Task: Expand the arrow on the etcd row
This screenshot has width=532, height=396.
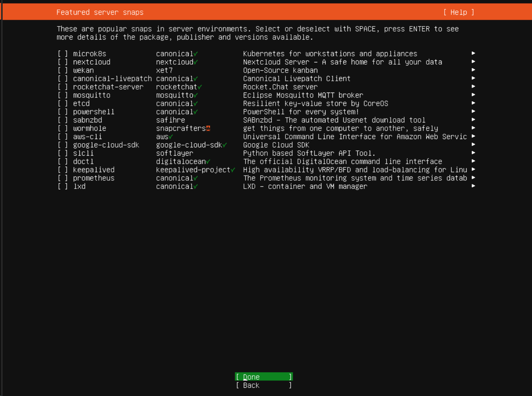Action: coord(473,104)
